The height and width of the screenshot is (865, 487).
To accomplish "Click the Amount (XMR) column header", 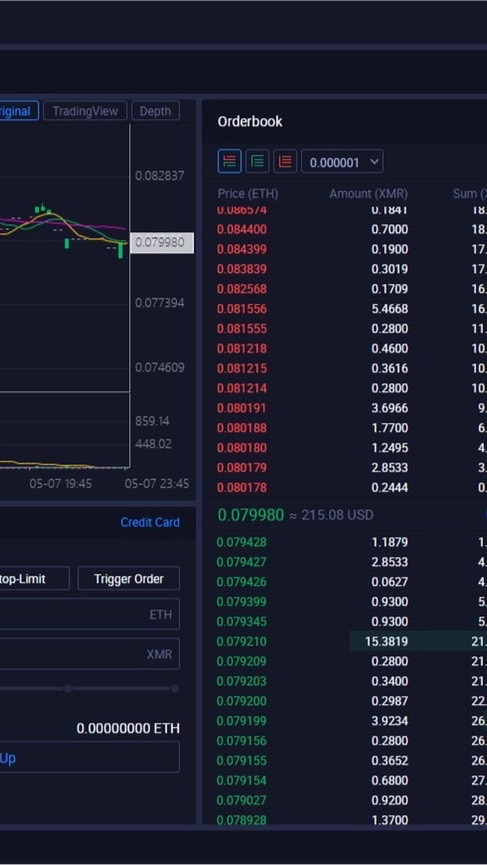I will 368,194.
